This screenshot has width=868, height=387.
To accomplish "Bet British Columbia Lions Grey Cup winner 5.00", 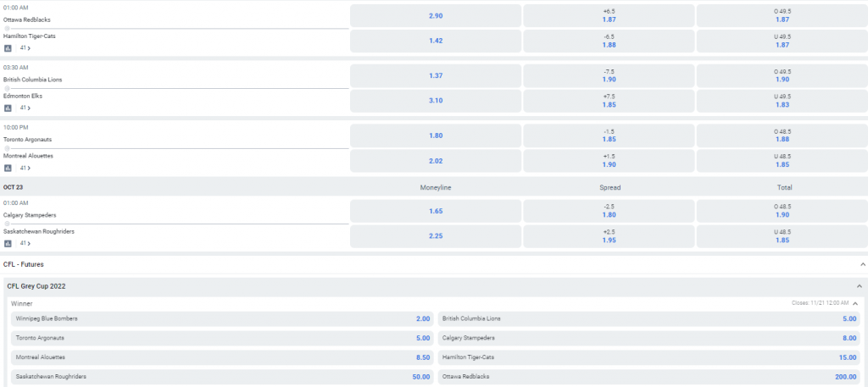I will (x=648, y=319).
